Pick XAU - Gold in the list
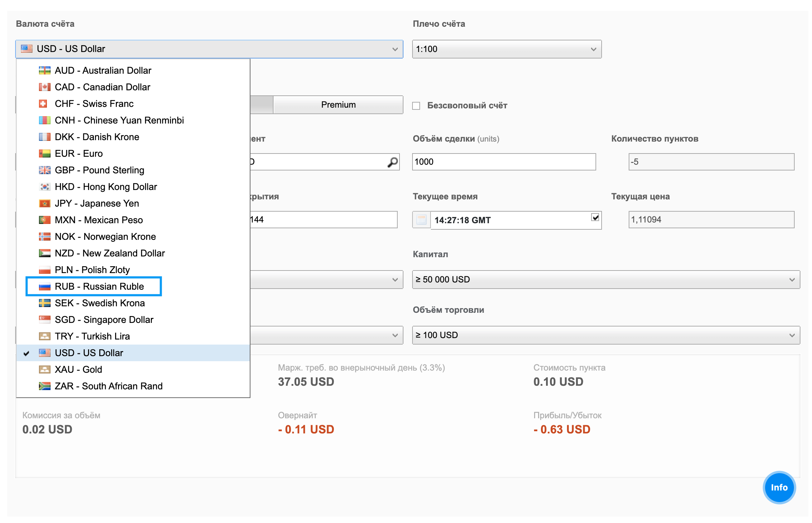This screenshot has width=812, height=523. 78,369
